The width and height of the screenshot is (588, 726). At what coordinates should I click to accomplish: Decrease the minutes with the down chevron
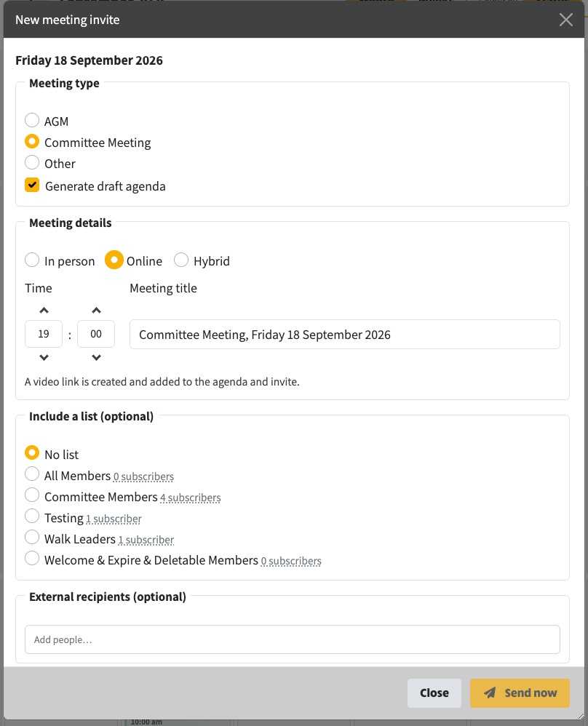[x=96, y=357]
